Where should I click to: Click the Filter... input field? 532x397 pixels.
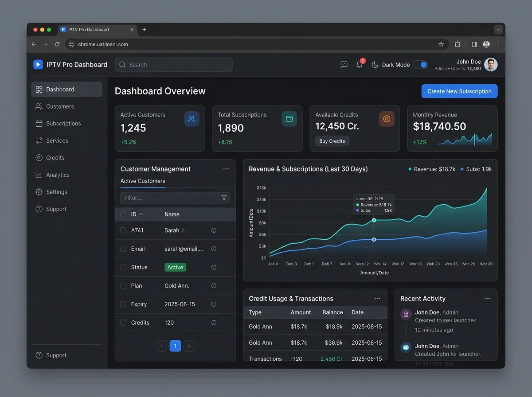click(169, 198)
